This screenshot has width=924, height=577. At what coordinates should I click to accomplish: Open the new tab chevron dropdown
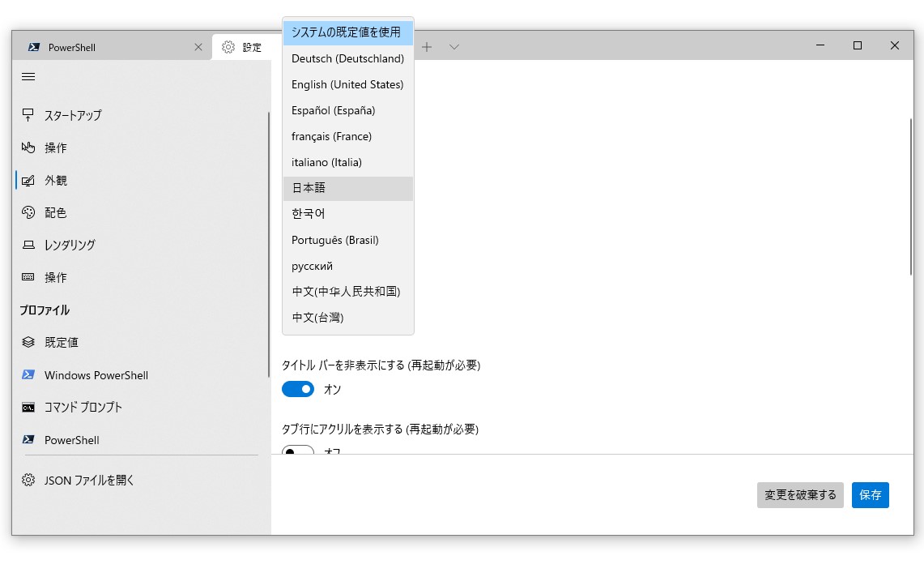453,46
